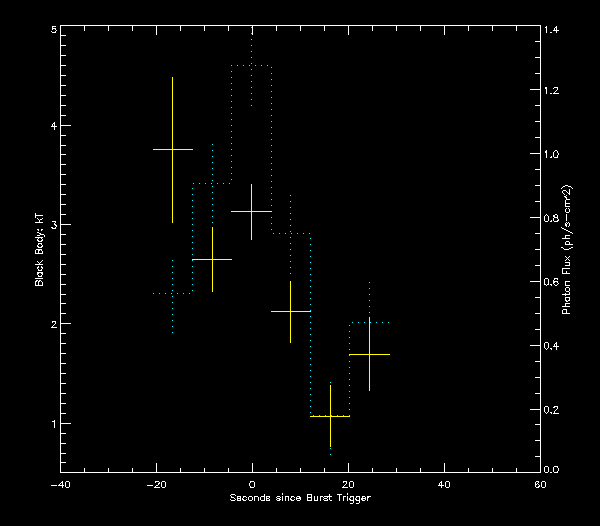
Task: Click the left axis tick label "3"
Action: [52, 226]
